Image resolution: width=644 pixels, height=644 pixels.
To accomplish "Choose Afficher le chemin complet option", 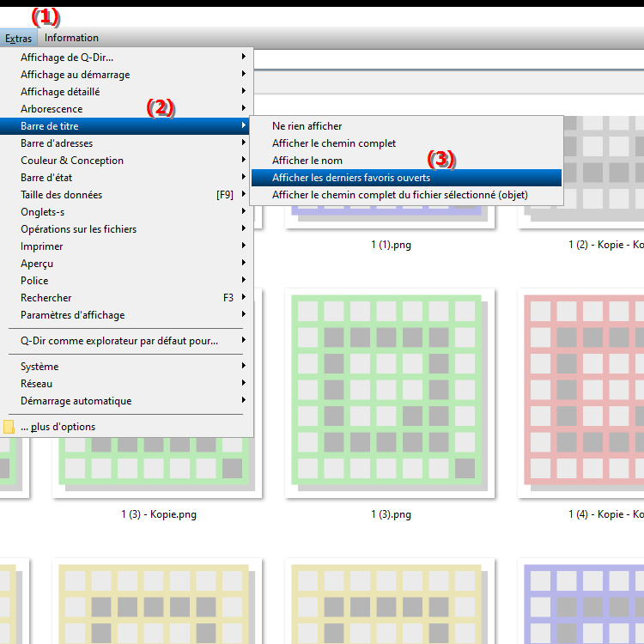I will click(406, 143).
